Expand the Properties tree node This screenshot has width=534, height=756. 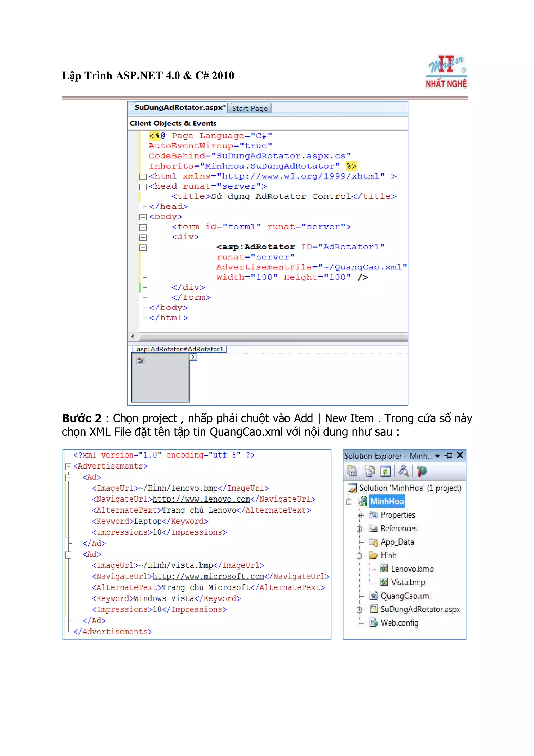click(359, 515)
